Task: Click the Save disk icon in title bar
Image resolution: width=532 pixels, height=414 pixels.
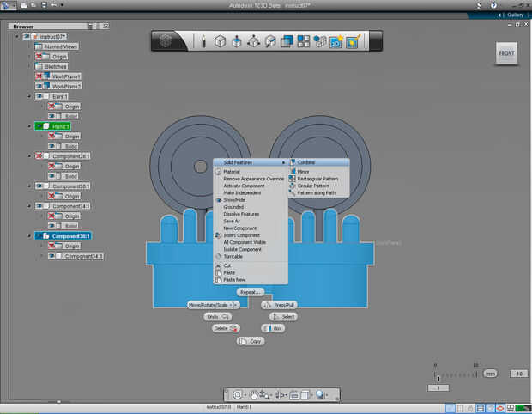Action: pyautogui.click(x=44, y=5)
